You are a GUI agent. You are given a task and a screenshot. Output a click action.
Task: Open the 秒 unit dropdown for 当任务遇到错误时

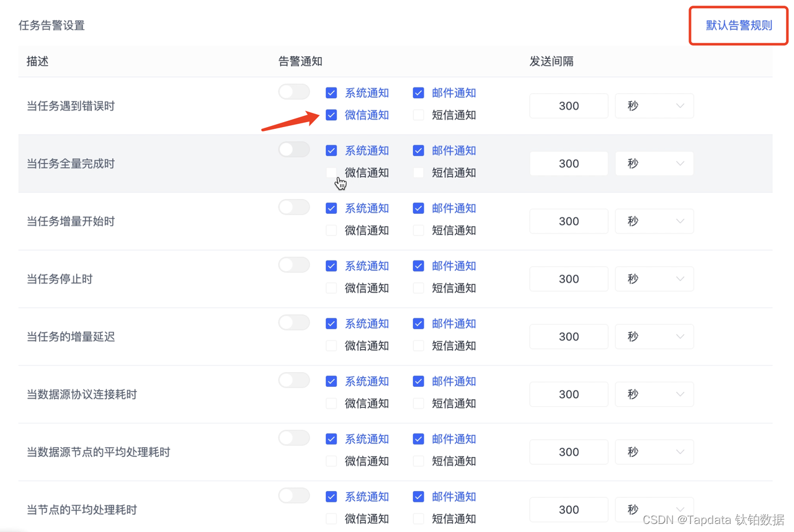[x=654, y=106]
